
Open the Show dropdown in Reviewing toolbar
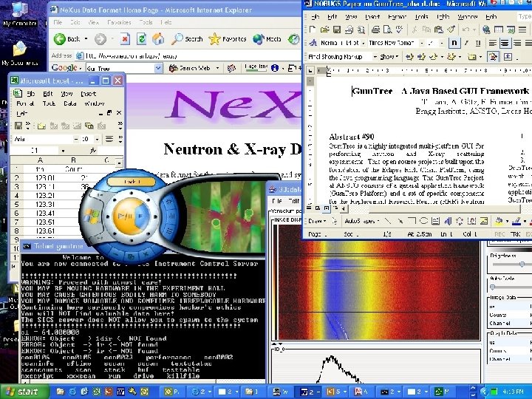(x=389, y=57)
